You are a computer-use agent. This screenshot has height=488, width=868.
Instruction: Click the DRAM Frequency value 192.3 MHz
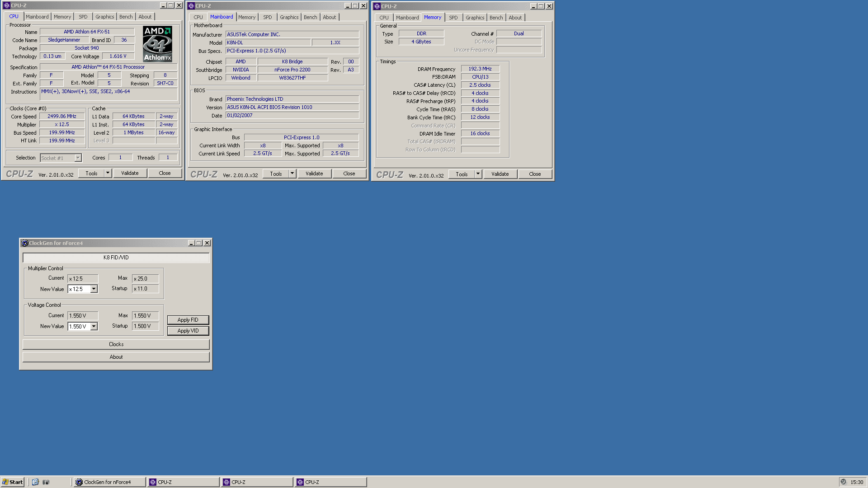click(x=480, y=69)
